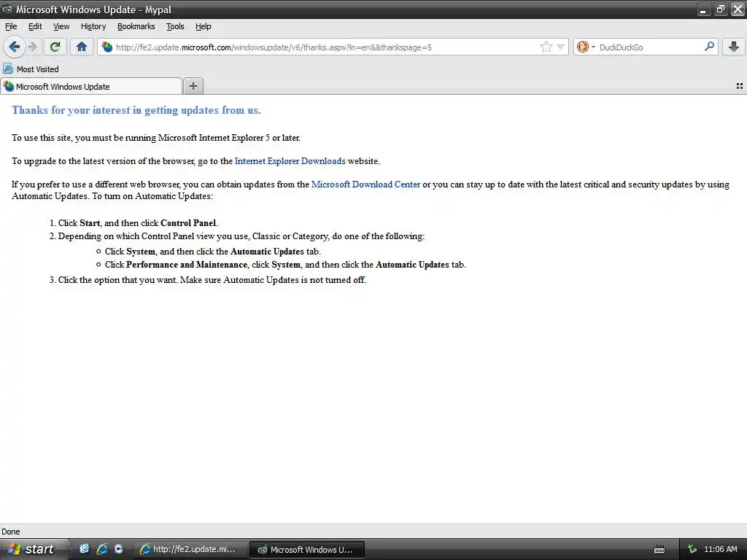Open the History menu
The width and height of the screenshot is (747, 560).
pos(93,27)
